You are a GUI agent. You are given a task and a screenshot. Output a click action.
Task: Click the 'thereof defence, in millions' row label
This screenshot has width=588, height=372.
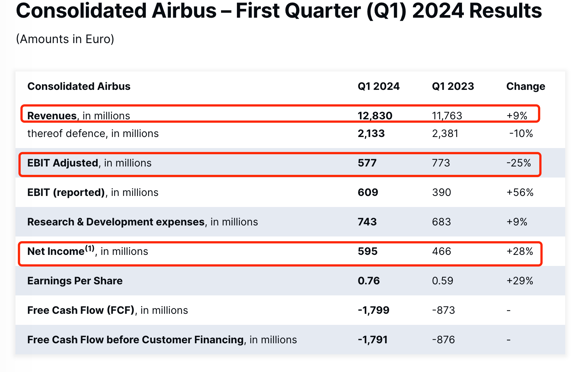(x=93, y=133)
